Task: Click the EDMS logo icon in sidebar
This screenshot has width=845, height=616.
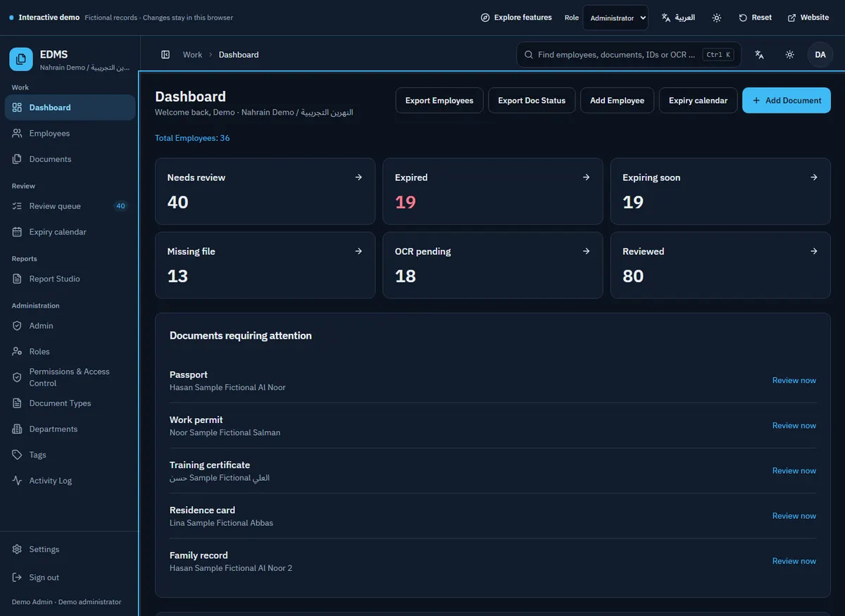Action: [x=20, y=59]
